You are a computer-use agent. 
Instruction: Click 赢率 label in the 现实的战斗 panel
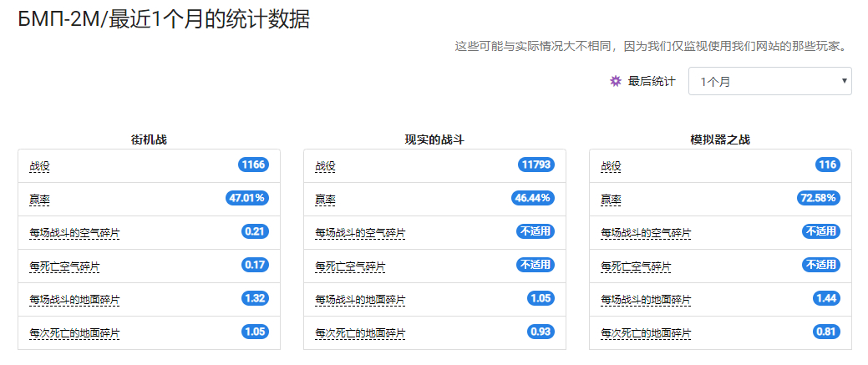point(325,200)
